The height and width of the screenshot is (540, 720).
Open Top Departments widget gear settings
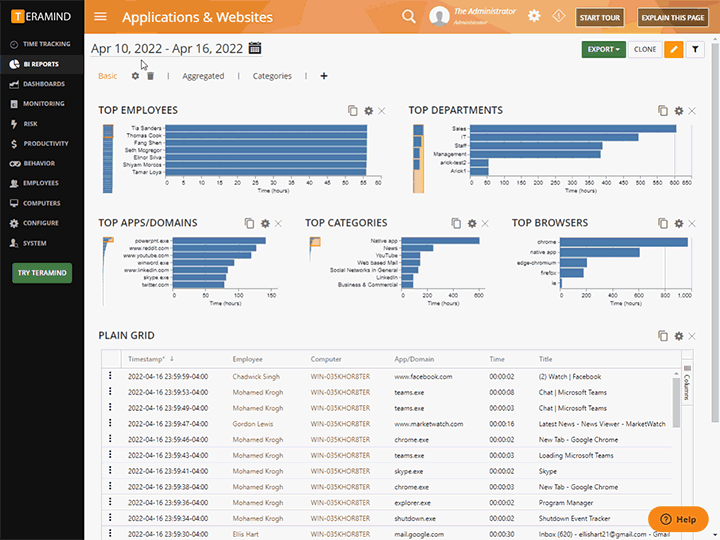point(679,111)
